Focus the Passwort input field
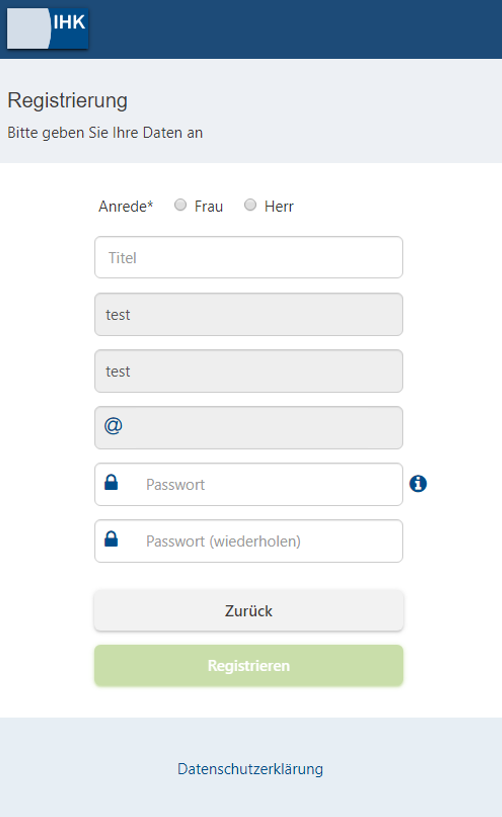This screenshot has width=502, height=817. coord(249,484)
